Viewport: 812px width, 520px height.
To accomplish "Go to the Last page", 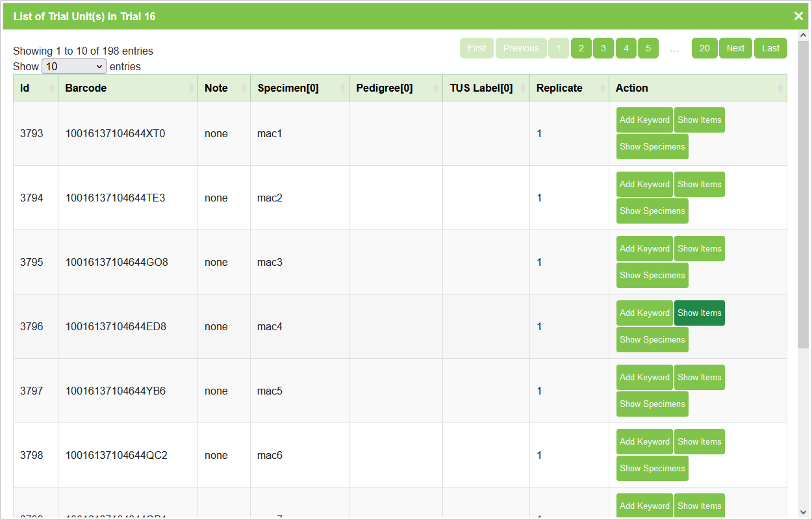I will [x=770, y=48].
